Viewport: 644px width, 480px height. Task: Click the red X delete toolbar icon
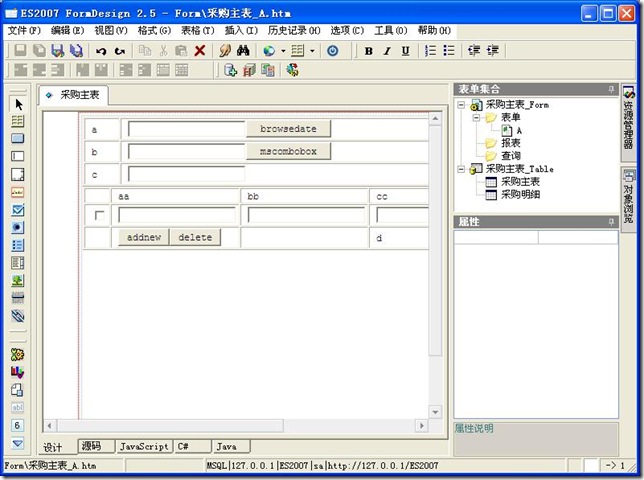200,50
